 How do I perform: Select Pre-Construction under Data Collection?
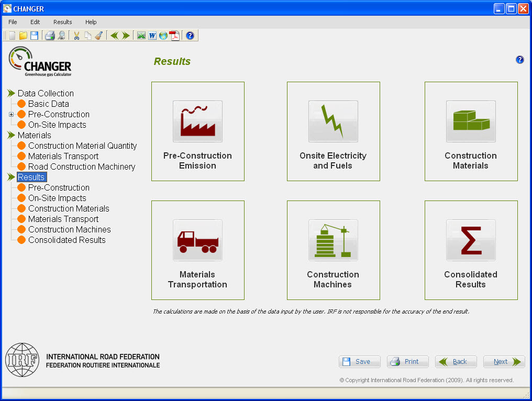(x=59, y=114)
